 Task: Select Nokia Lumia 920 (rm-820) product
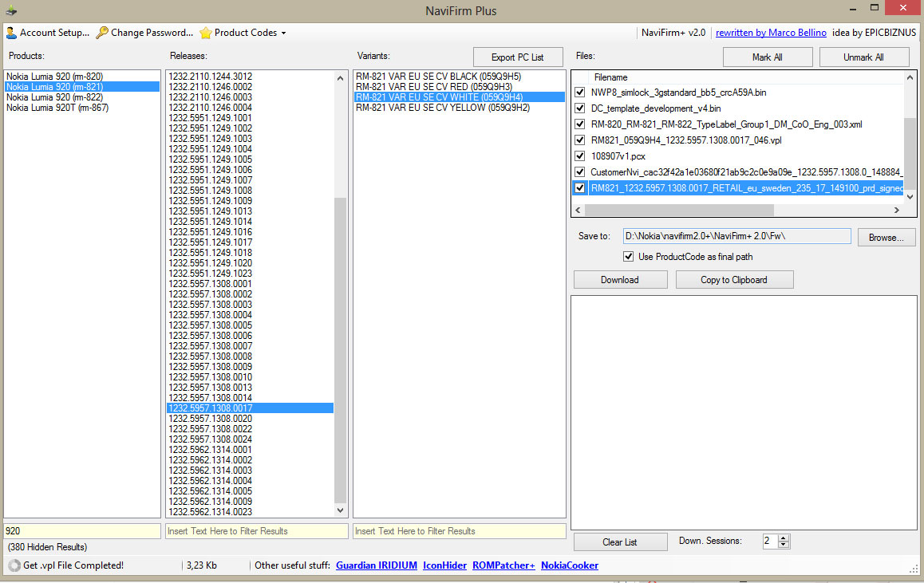coord(82,77)
